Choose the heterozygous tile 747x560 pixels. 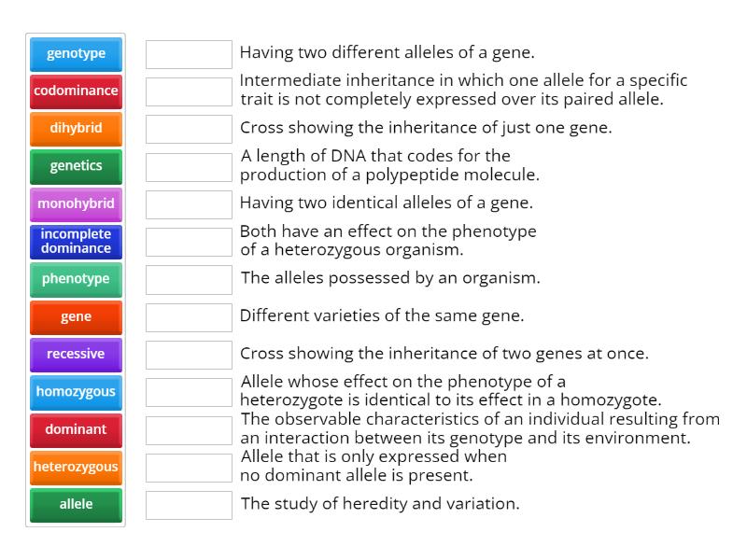pyautogui.click(x=75, y=468)
